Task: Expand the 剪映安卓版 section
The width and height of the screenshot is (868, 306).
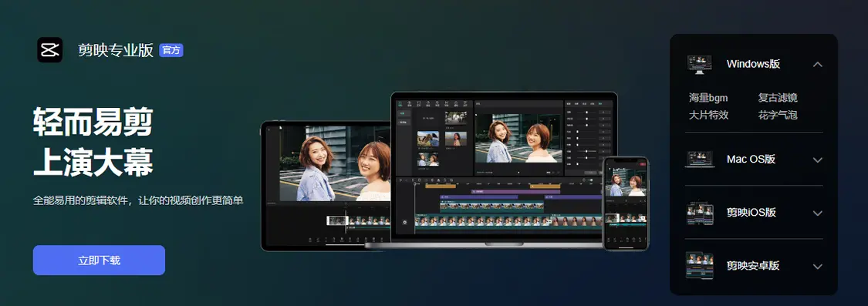Action: [x=818, y=266]
